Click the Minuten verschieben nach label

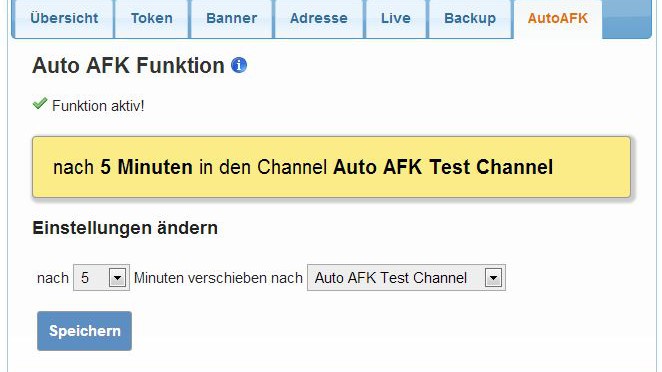(218, 278)
